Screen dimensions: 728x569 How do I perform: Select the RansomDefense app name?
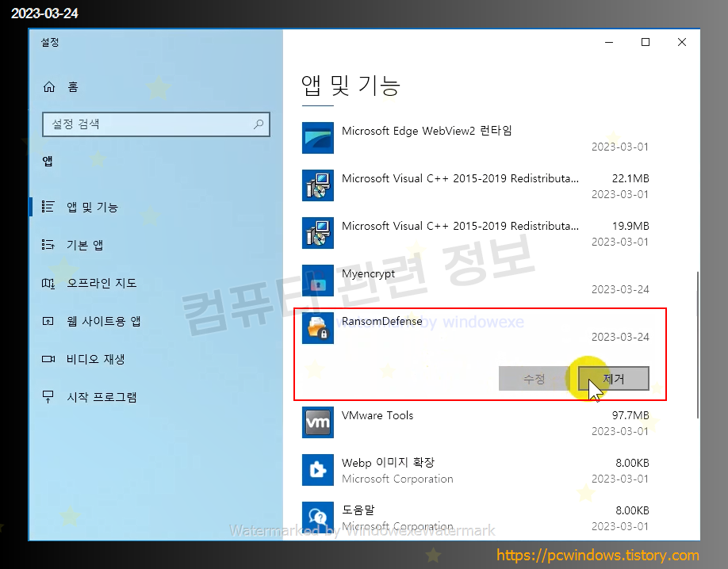point(381,321)
